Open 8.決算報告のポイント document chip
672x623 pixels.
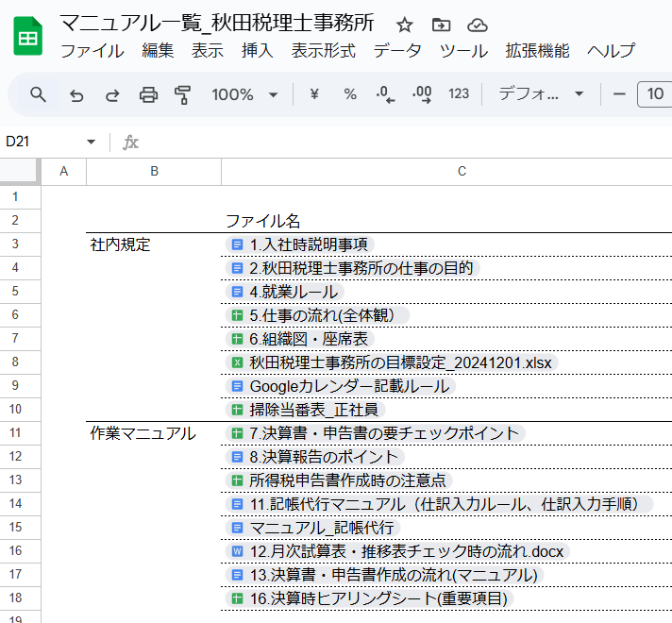click(x=314, y=457)
